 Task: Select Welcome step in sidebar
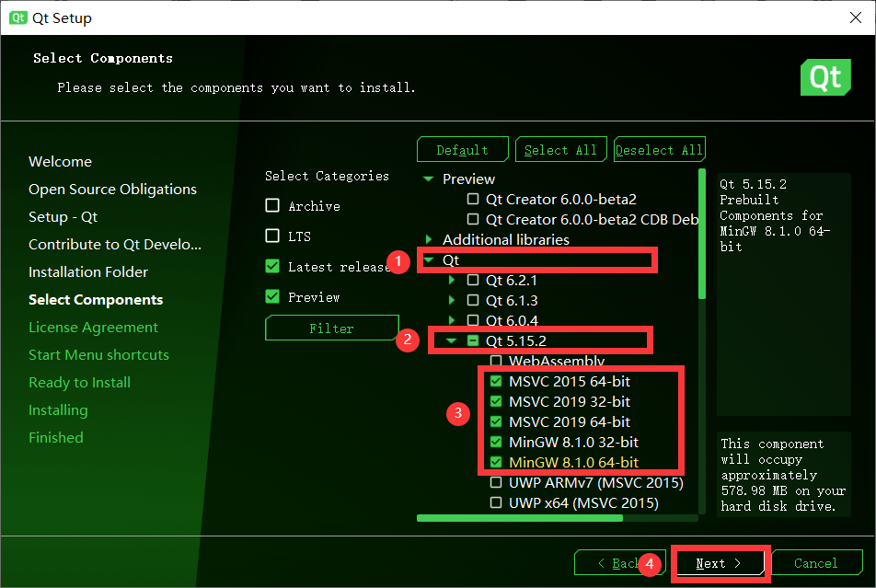61,162
